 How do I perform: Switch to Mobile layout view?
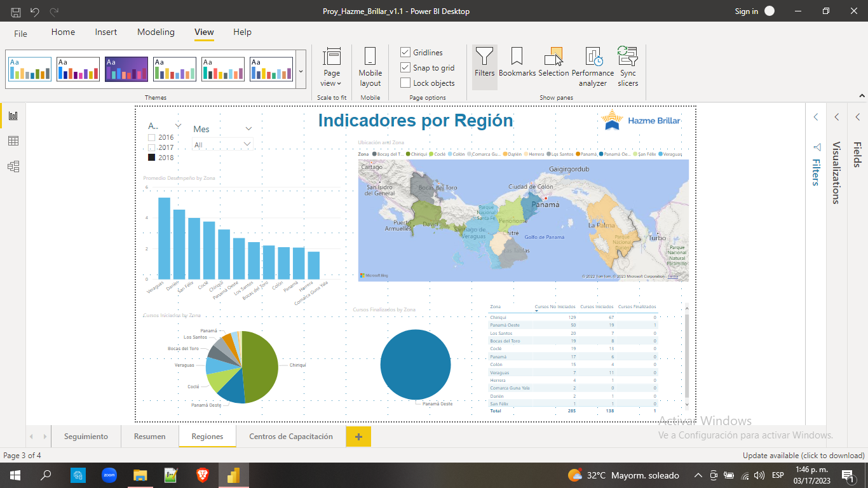coord(370,66)
